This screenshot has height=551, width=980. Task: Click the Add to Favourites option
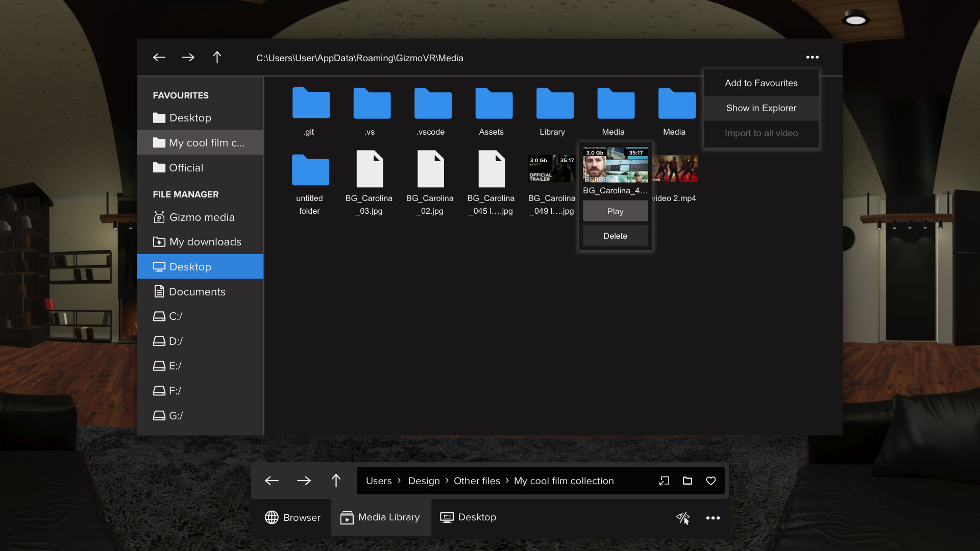(x=761, y=83)
